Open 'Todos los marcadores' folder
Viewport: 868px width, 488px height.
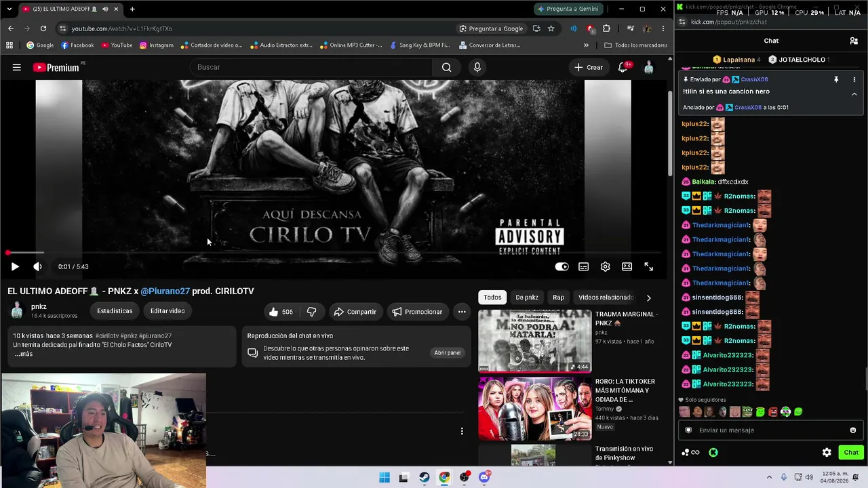coord(635,45)
